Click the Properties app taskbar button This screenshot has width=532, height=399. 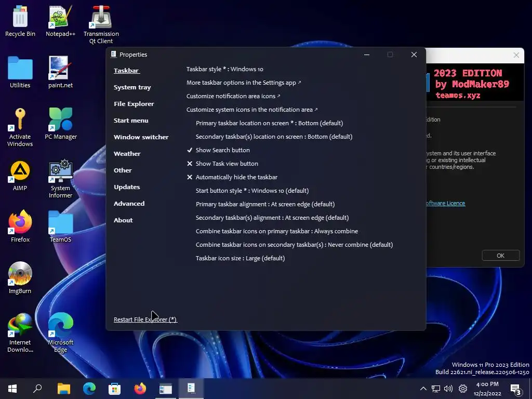(191, 389)
